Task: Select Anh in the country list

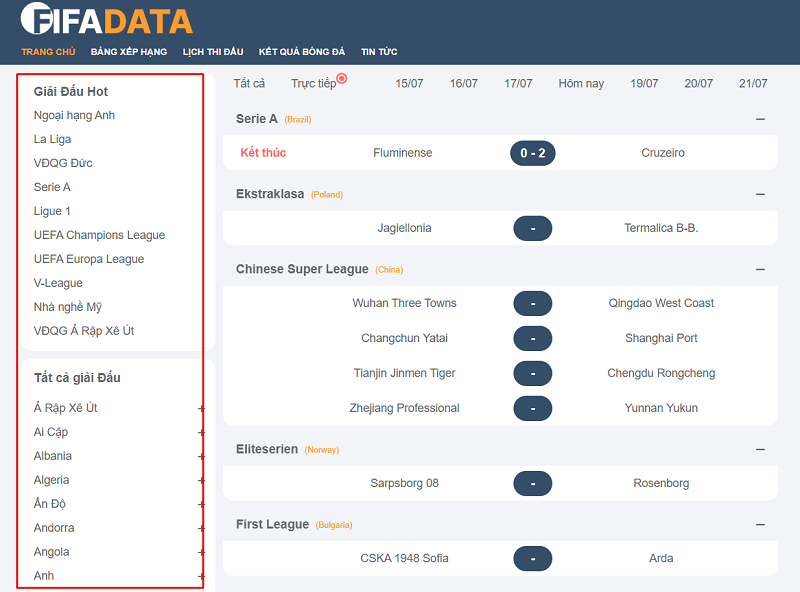Action: [x=44, y=576]
